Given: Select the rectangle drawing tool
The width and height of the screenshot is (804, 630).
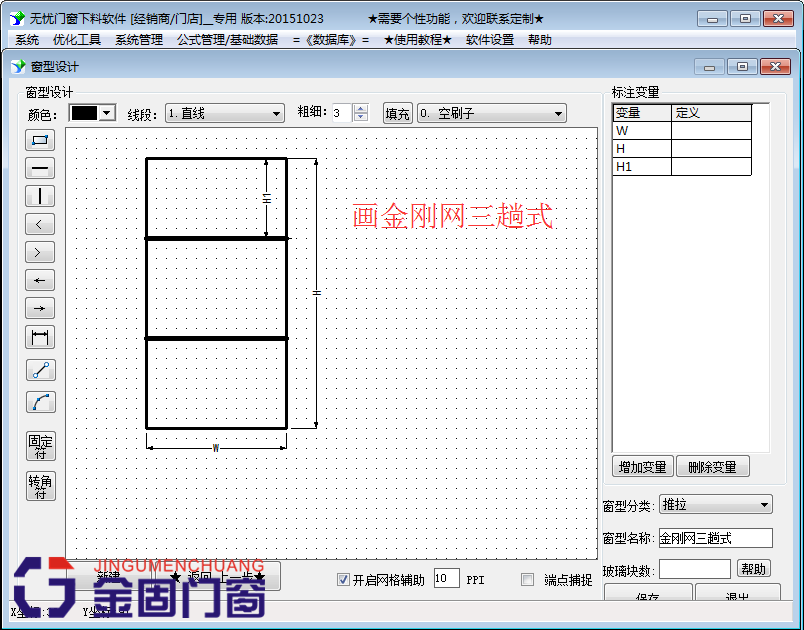Looking at the screenshot, I should tap(40, 140).
